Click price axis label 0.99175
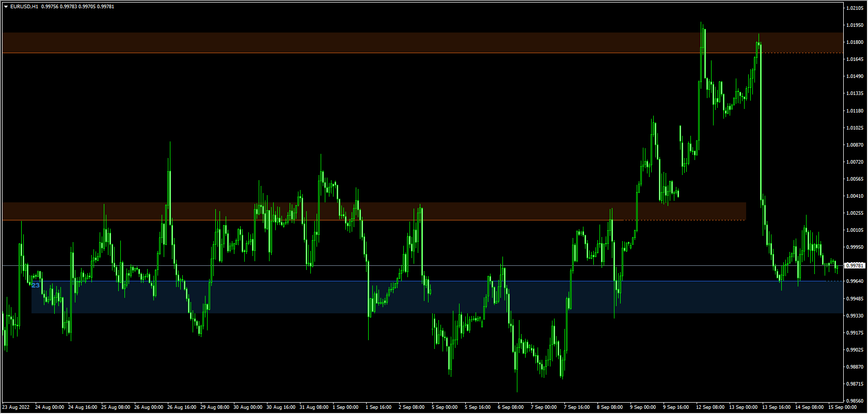The width and height of the screenshot is (868, 414). (x=855, y=333)
